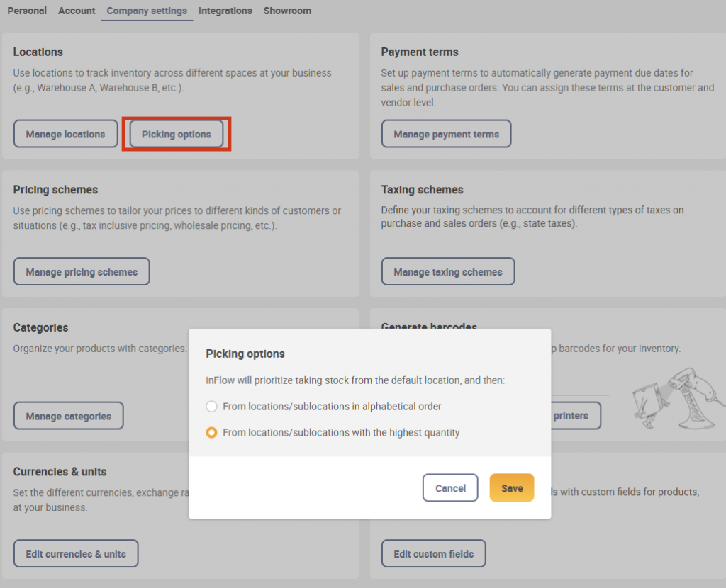Screen dimensions: 726x588
Task: Click Manage payment terms
Action: click(447, 134)
